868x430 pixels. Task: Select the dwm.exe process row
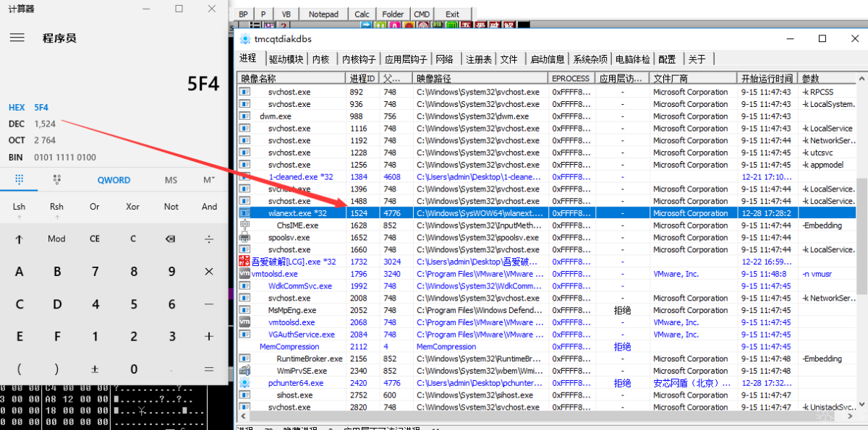[x=547, y=116]
